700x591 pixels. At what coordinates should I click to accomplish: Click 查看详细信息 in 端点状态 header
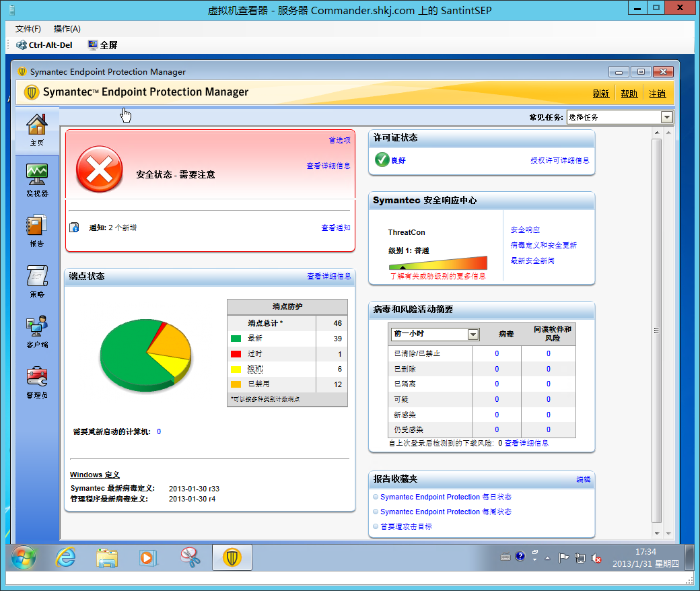tap(329, 276)
